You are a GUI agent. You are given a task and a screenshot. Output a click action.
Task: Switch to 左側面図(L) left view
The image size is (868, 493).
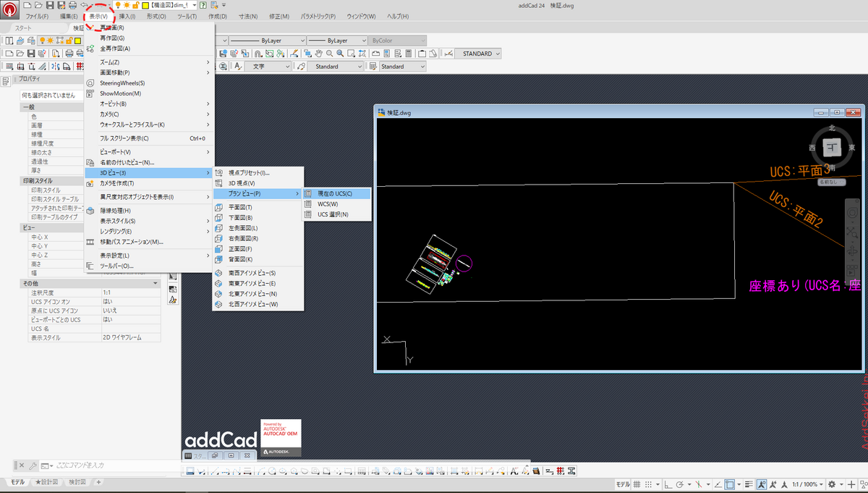tap(258, 228)
